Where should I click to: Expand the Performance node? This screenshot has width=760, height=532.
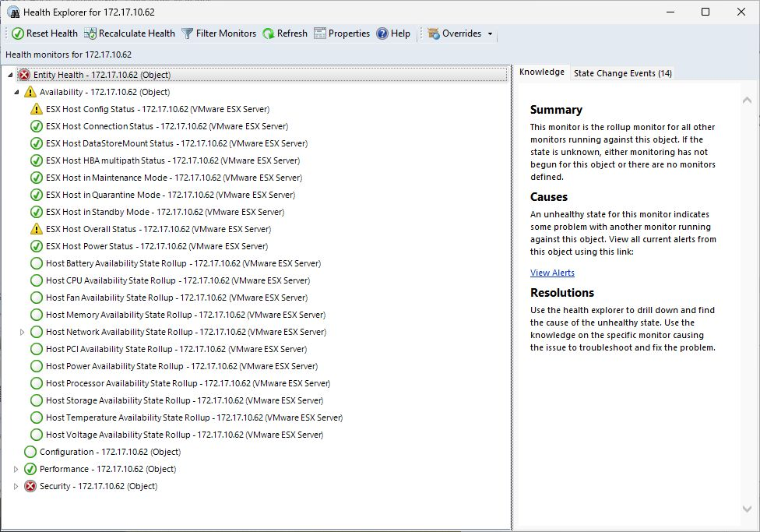16,469
